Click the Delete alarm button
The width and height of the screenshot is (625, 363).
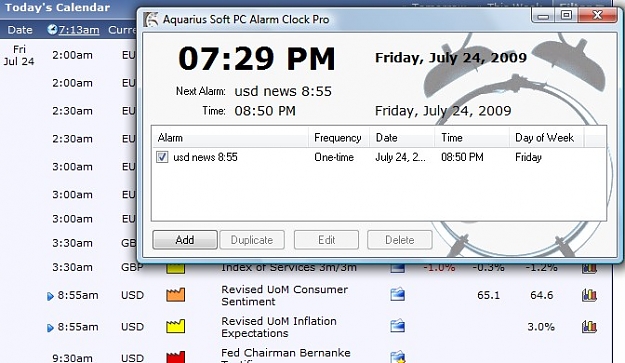[x=400, y=240]
